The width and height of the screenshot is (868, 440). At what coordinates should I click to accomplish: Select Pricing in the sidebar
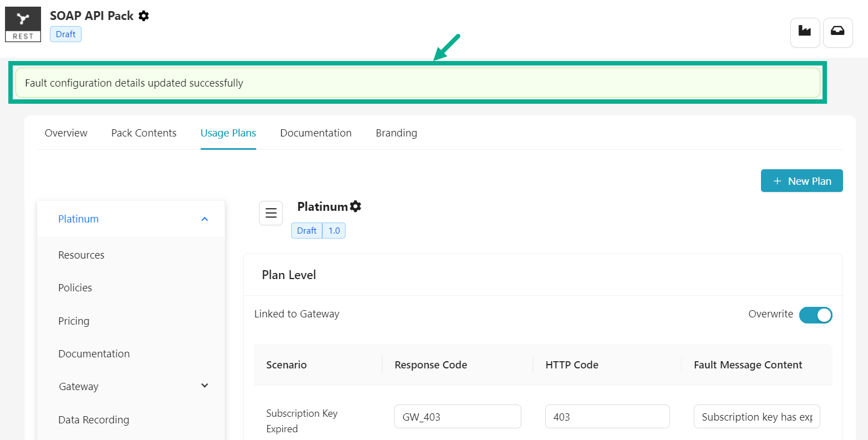coord(74,321)
